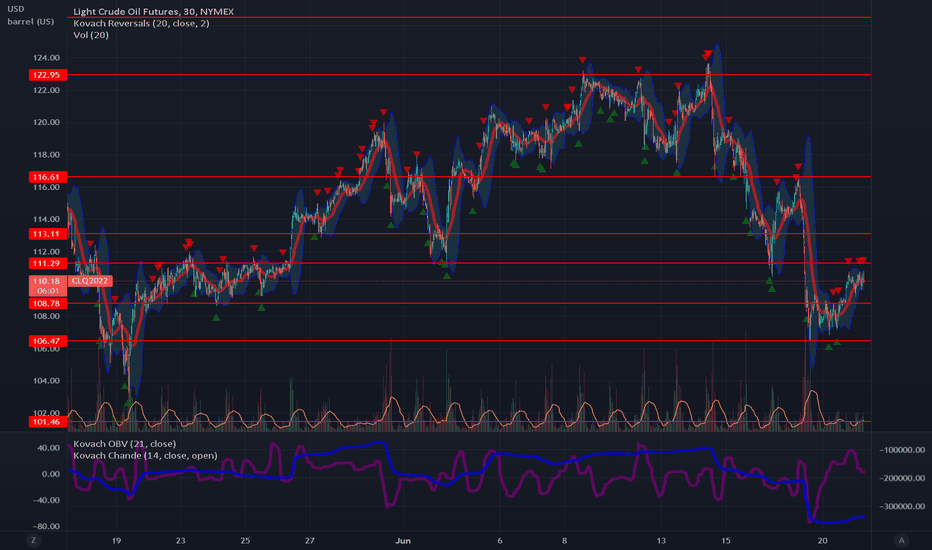
Task: Select the Kovach OBV (21, close) legend
Action: (124, 444)
